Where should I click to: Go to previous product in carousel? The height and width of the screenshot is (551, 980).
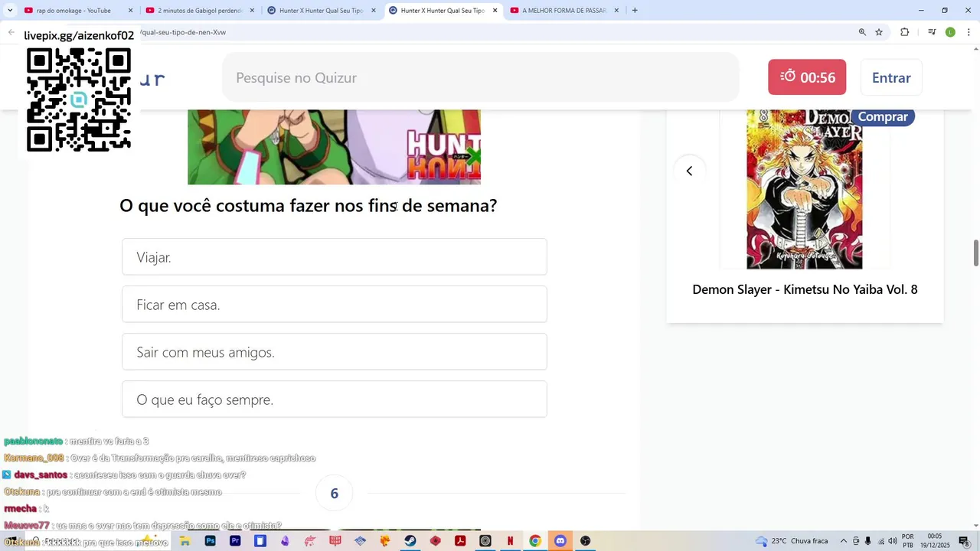(x=689, y=171)
